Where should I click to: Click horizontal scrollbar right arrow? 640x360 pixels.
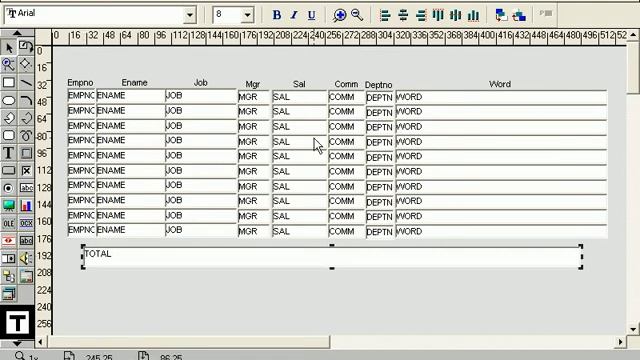[620, 342]
